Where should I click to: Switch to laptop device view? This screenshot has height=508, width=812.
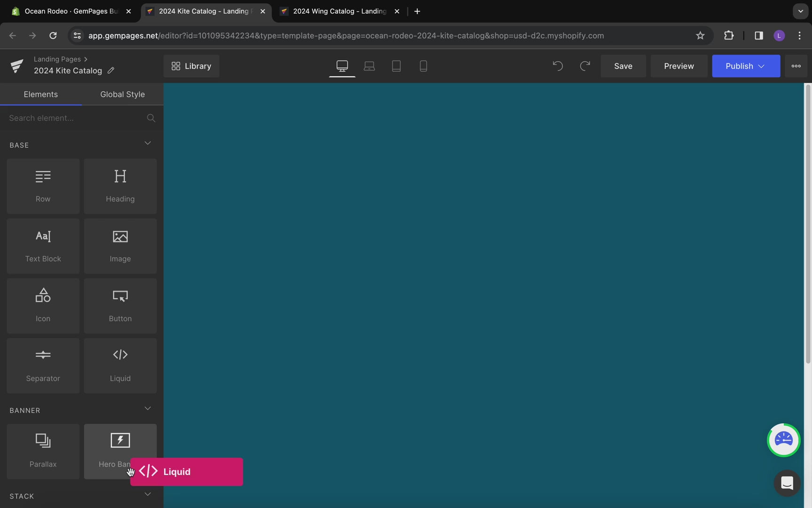369,66
